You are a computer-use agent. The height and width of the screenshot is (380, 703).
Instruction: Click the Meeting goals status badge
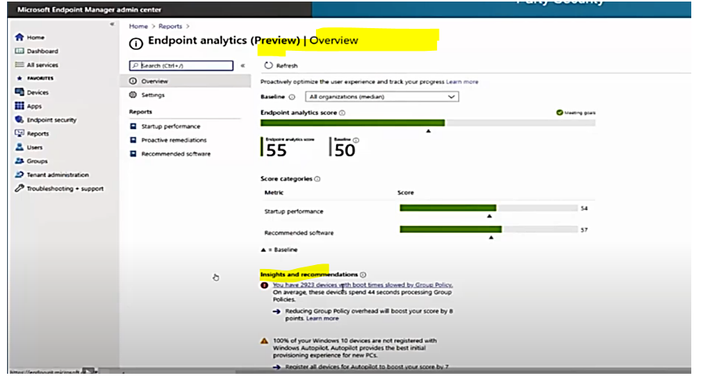[576, 112]
